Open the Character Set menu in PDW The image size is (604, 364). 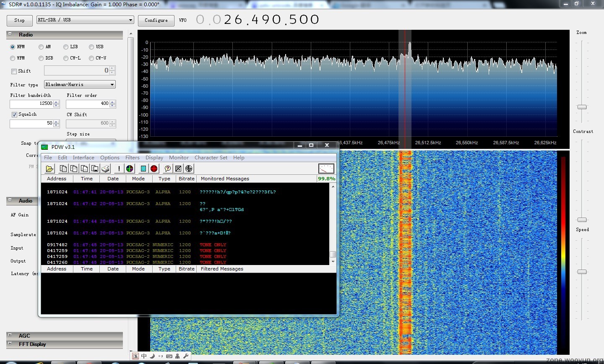(211, 158)
